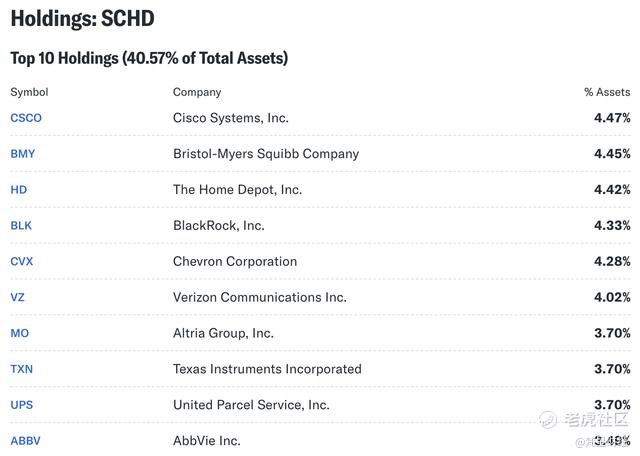Select the BLK symbol link
This screenshot has width=640, height=456.
click(21, 226)
